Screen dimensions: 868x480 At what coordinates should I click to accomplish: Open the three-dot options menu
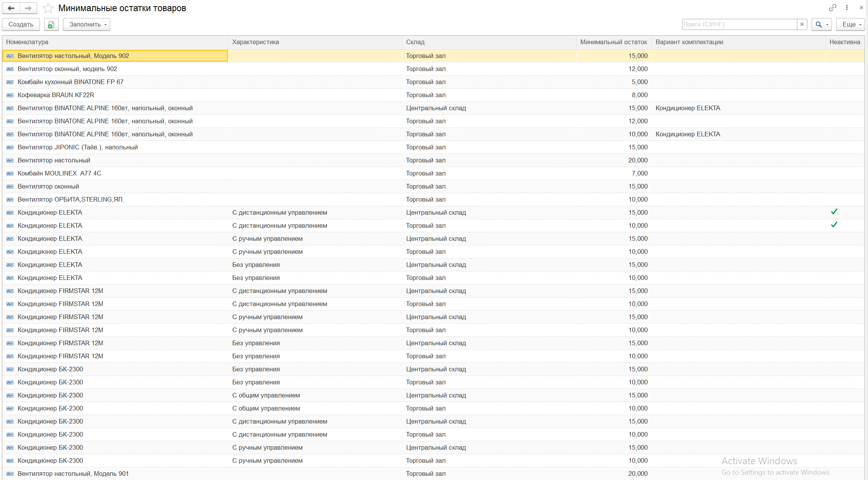(847, 8)
